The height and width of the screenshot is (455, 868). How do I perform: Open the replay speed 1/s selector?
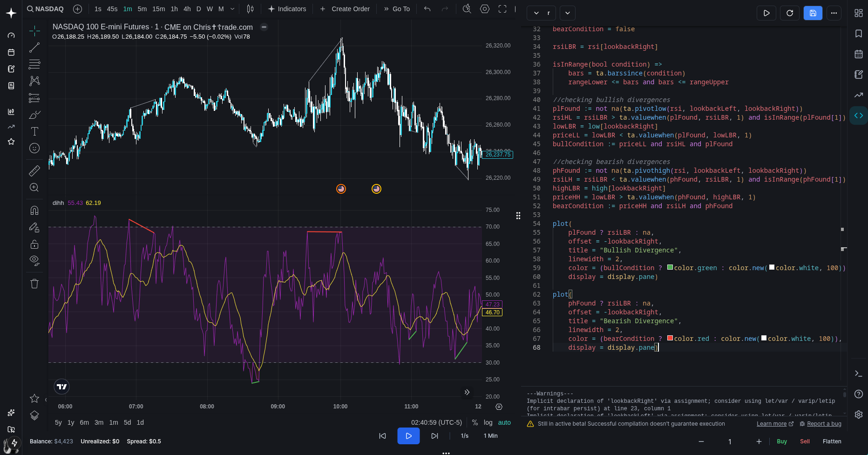click(464, 436)
